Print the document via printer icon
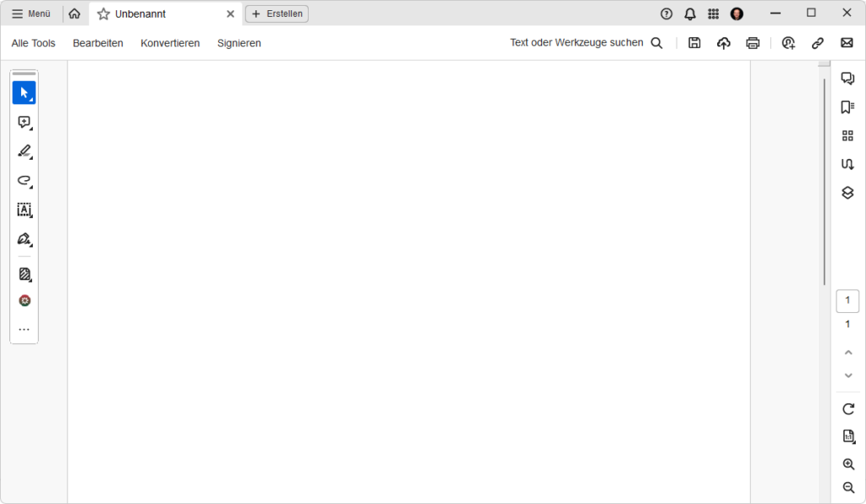866x504 pixels. click(753, 43)
